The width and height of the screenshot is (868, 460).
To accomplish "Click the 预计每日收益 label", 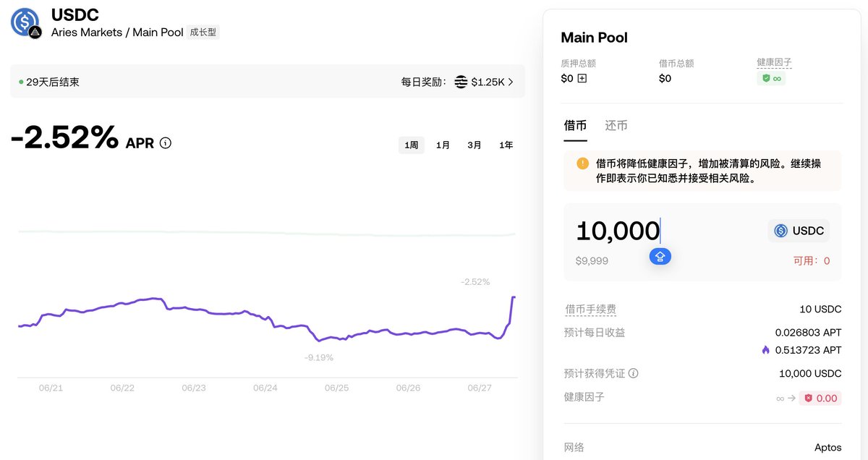I will click(595, 333).
